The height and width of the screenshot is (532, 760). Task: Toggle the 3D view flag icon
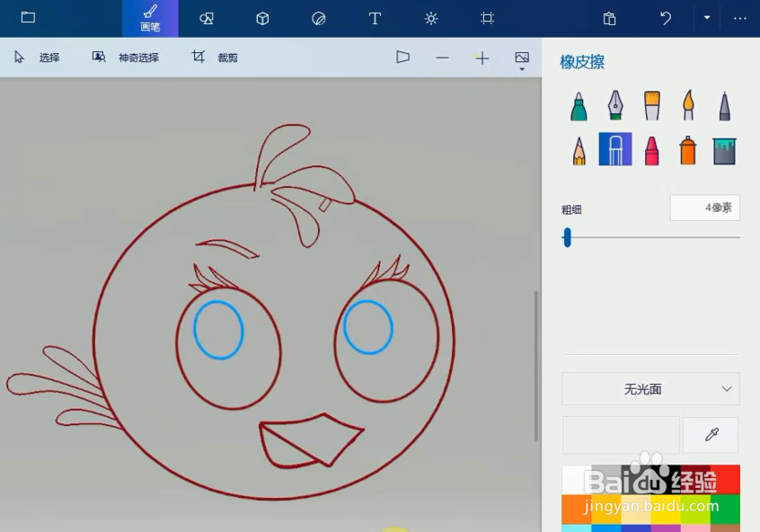402,58
